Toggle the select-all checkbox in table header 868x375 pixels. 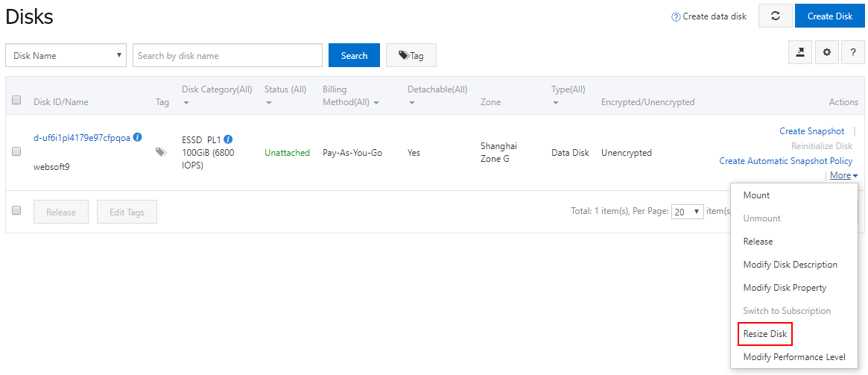(16, 100)
